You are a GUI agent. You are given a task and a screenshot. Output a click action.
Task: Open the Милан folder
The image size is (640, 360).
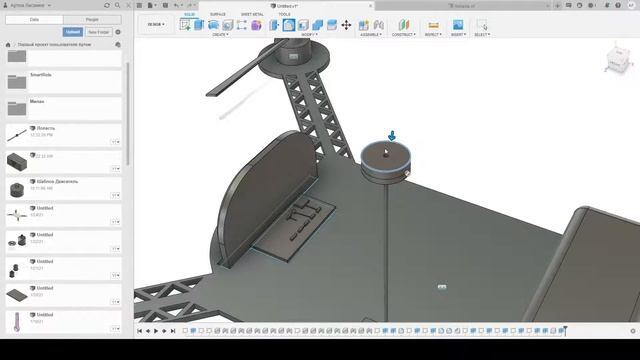point(64,108)
